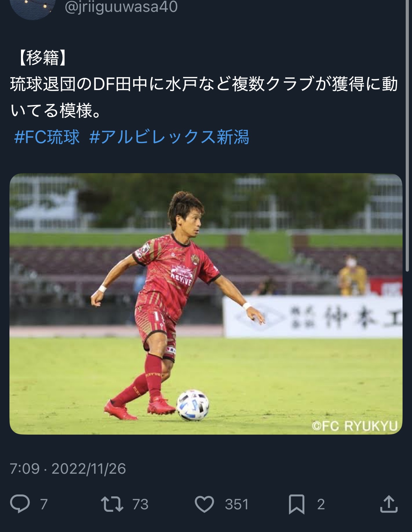The height and width of the screenshot is (532, 412).
Task: View the football player photo fullscreen
Action: pyautogui.click(x=206, y=304)
